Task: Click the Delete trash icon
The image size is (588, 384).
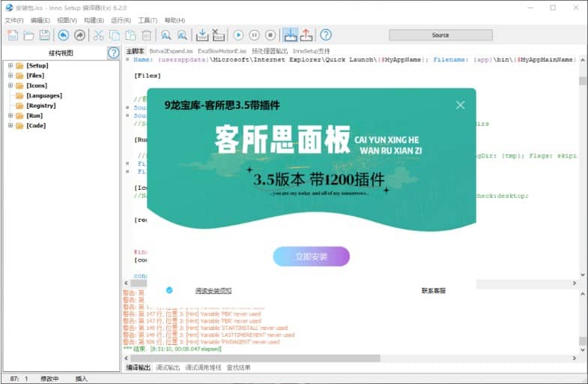Action: click(x=146, y=35)
